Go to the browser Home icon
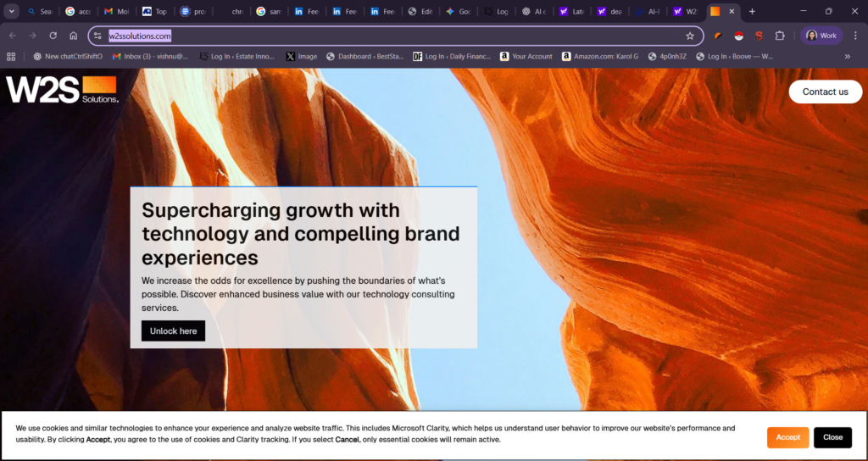This screenshot has width=868, height=461. coord(74,36)
